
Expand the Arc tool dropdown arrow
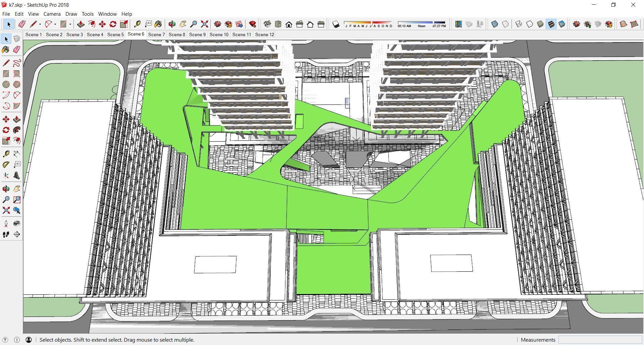click(x=55, y=24)
